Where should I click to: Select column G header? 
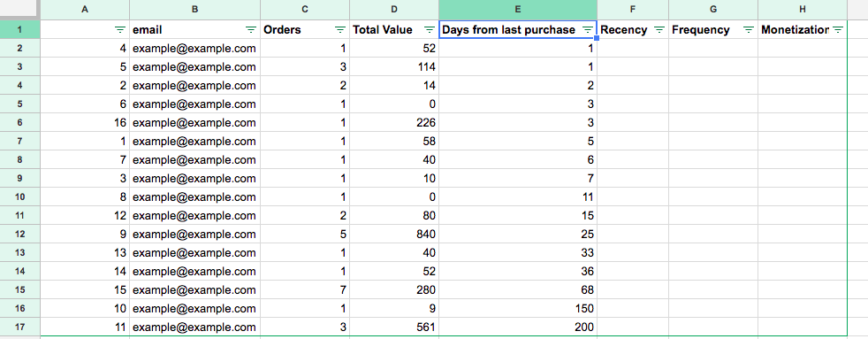(x=713, y=10)
